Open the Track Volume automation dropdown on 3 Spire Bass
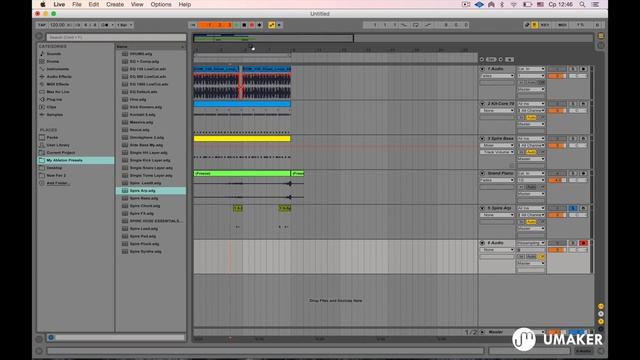Screen dimensions: 640x360 click(497, 152)
